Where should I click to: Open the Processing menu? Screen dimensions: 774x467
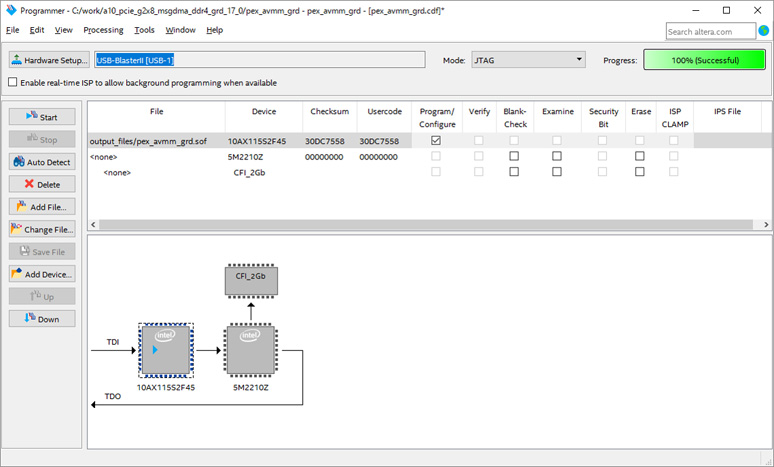(104, 30)
